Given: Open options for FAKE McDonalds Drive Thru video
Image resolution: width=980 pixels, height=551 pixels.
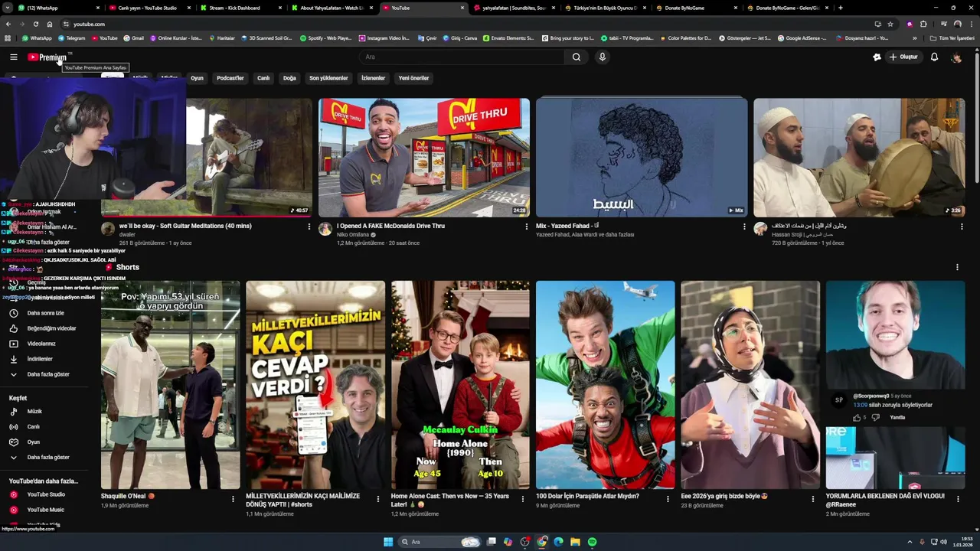Looking at the screenshot, I should (526, 227).
